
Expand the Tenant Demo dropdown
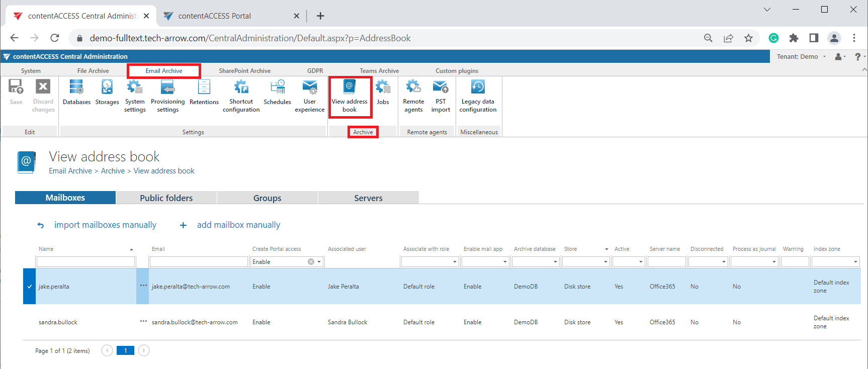(801, 57)
